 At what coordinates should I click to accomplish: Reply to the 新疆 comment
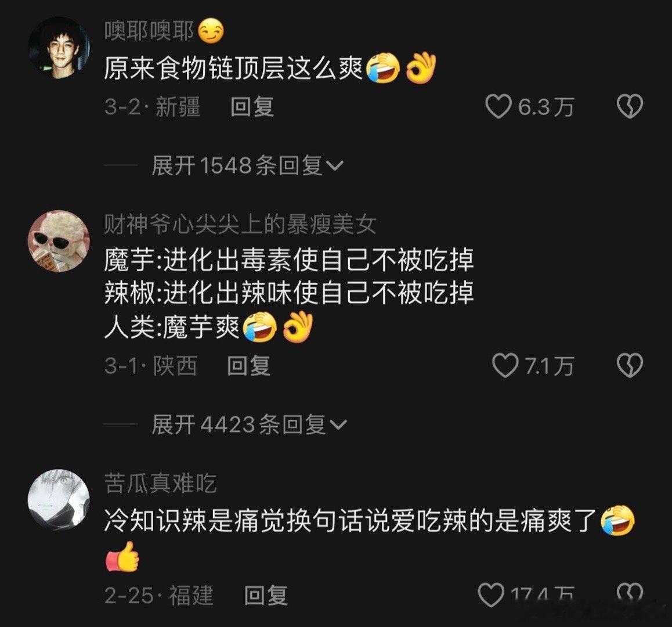[x=252, y=106]
